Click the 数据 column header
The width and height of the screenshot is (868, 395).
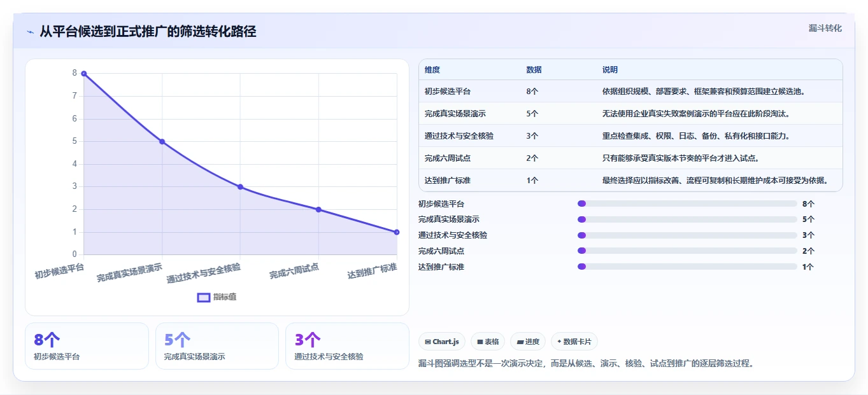[534, 70]
